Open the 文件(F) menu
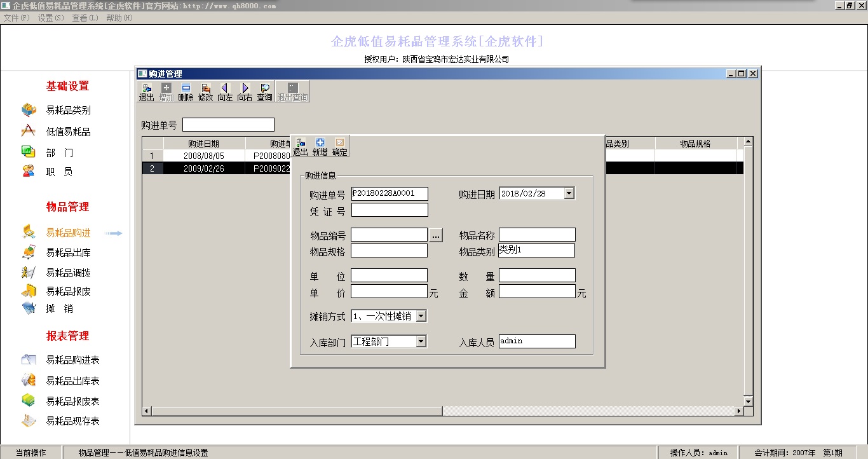The width and height of the screenshot is (868, 459). pos(17,18)
